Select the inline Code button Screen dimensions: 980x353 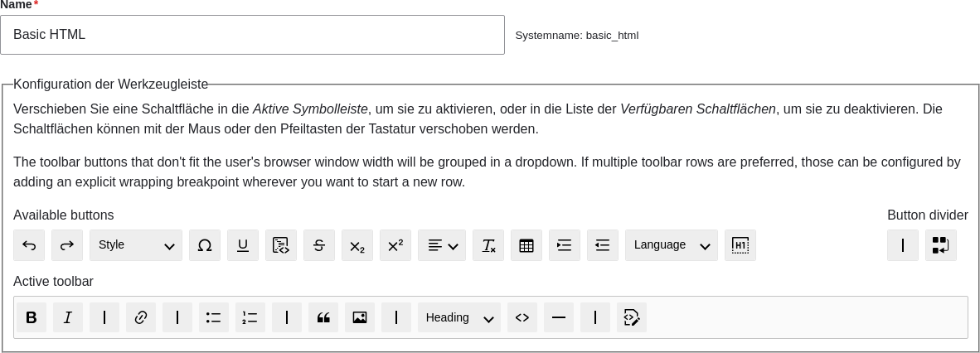coord(522,317)
